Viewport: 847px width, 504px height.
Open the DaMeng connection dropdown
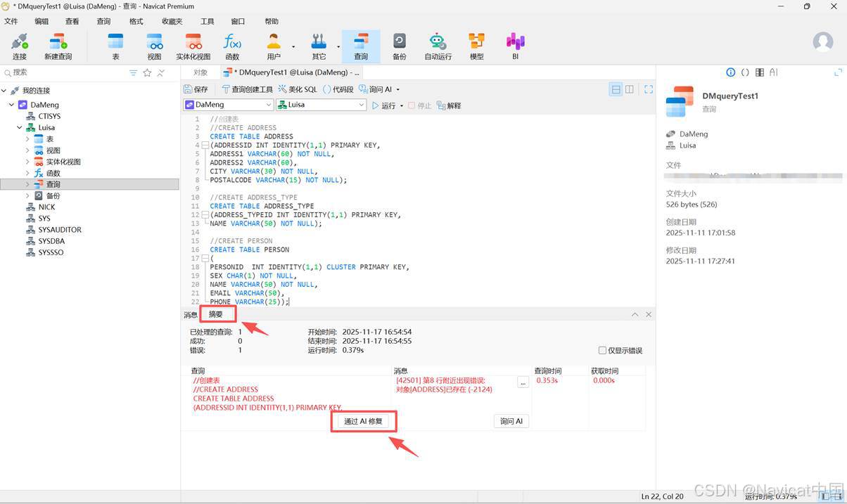coord(228,105)
